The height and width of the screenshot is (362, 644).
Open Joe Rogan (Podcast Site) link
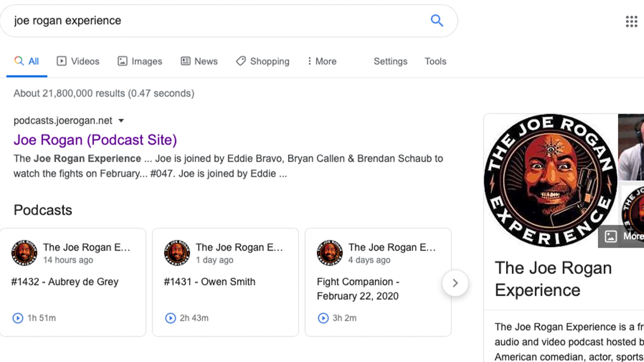click(x=95, y=140)
